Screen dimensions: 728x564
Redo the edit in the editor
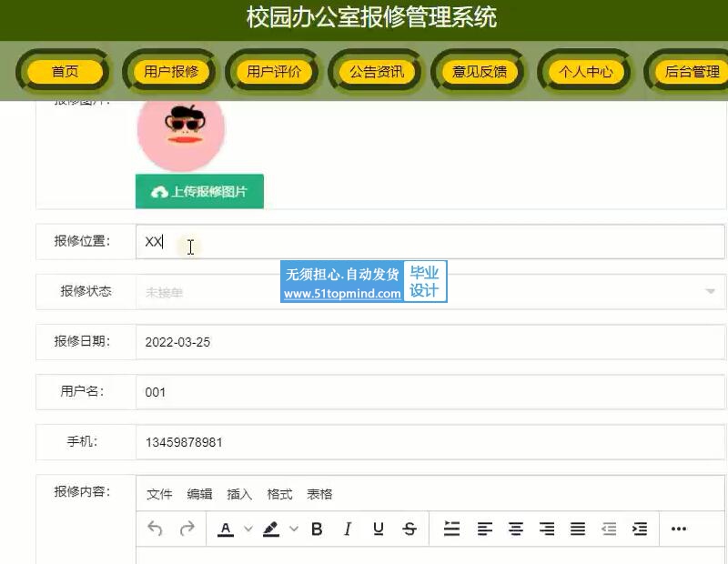[x=187, y=529]
